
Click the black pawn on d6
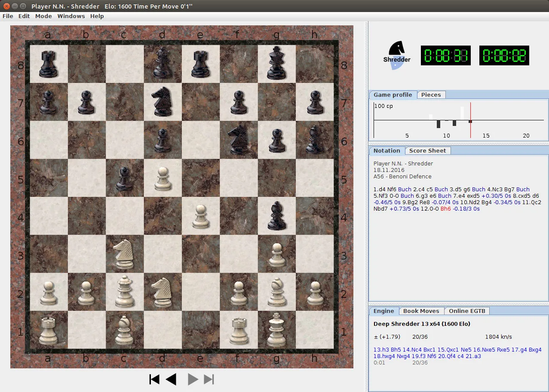tap(163, 140)
